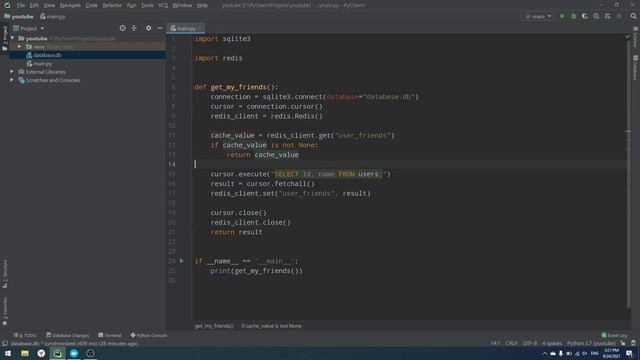Open the Window menu

pyautogui.click(x=182, y=5)
